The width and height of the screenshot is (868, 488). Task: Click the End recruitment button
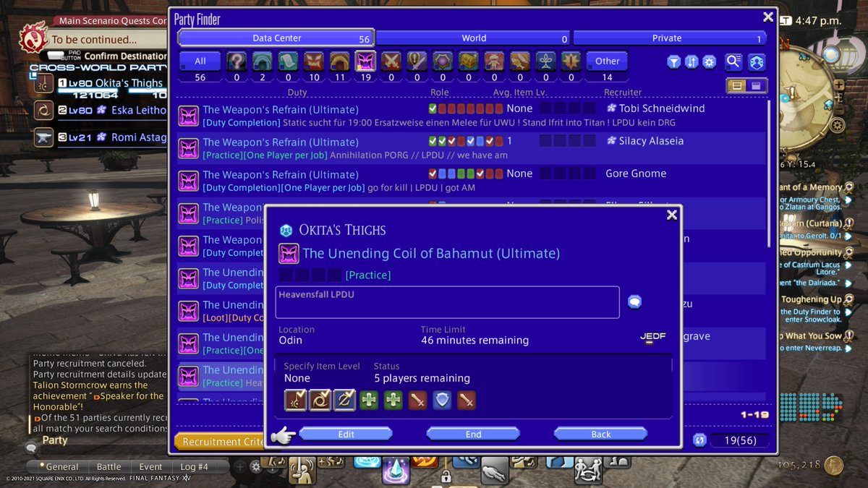(473, 435)
